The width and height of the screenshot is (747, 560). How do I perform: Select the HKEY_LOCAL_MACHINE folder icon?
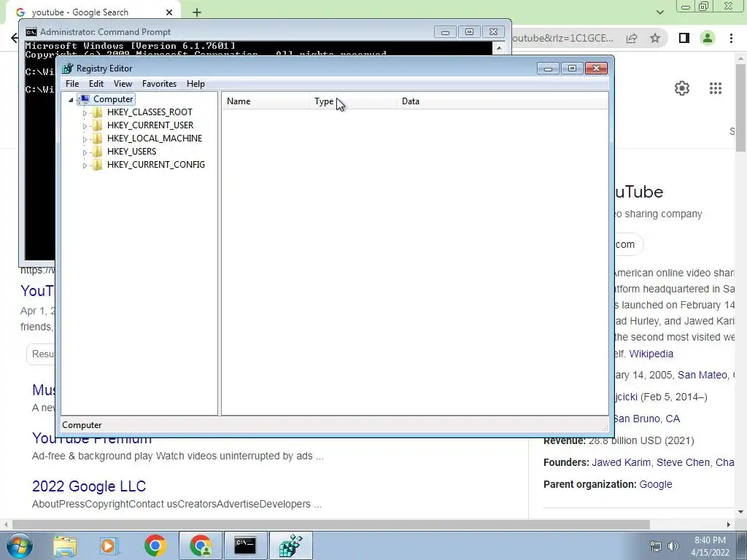[97, 139]
